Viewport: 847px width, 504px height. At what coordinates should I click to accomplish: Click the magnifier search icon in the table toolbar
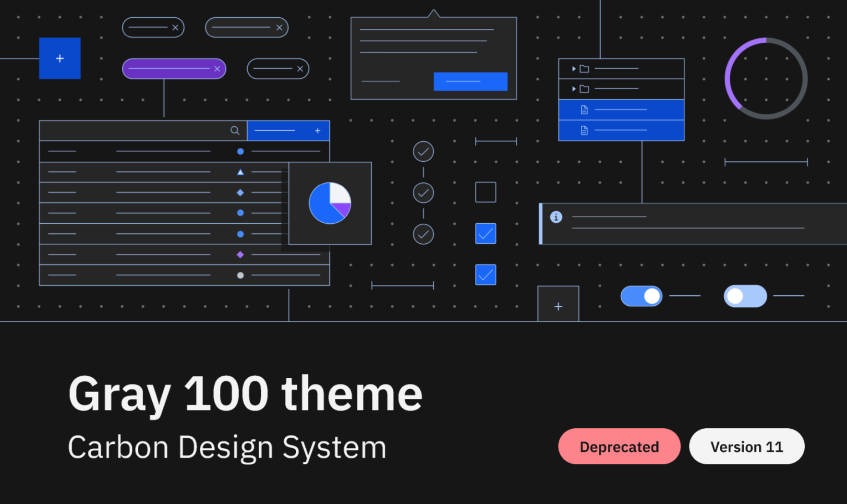pyautogui.click(x=235, y=130)
